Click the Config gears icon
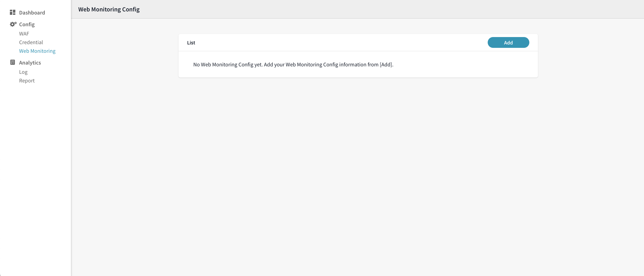 (13, 24)
